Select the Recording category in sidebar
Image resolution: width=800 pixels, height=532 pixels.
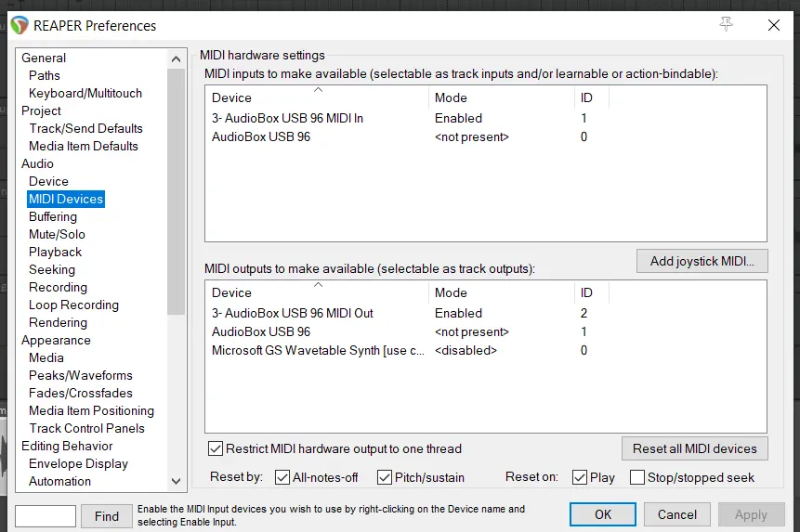(58, 287)
